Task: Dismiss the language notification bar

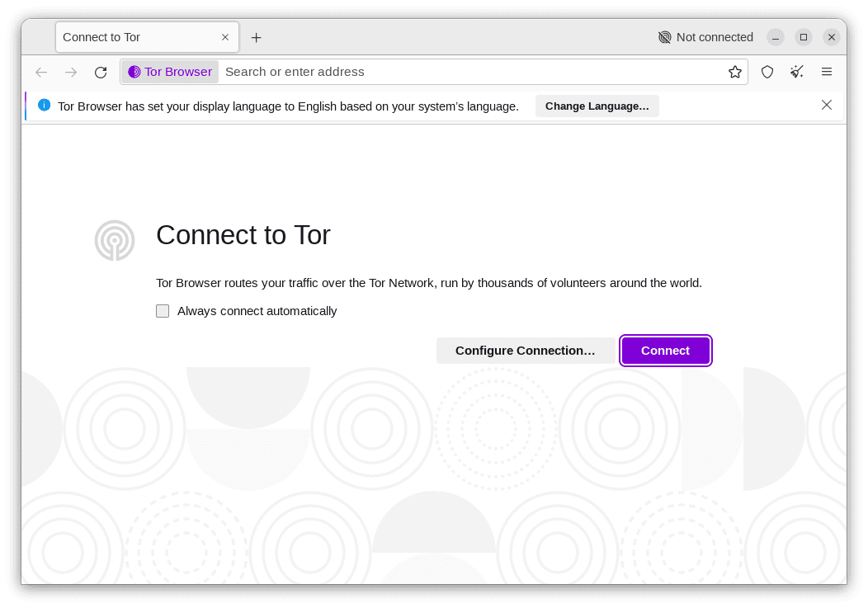Action: (827, 105)
